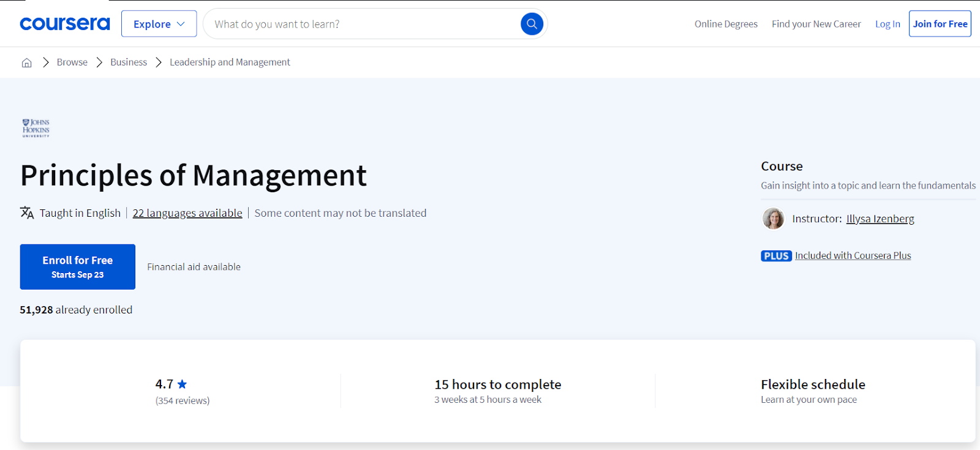Open Included with Coursera Plus link
The image size is (980, 450).
tap(853, 256)
